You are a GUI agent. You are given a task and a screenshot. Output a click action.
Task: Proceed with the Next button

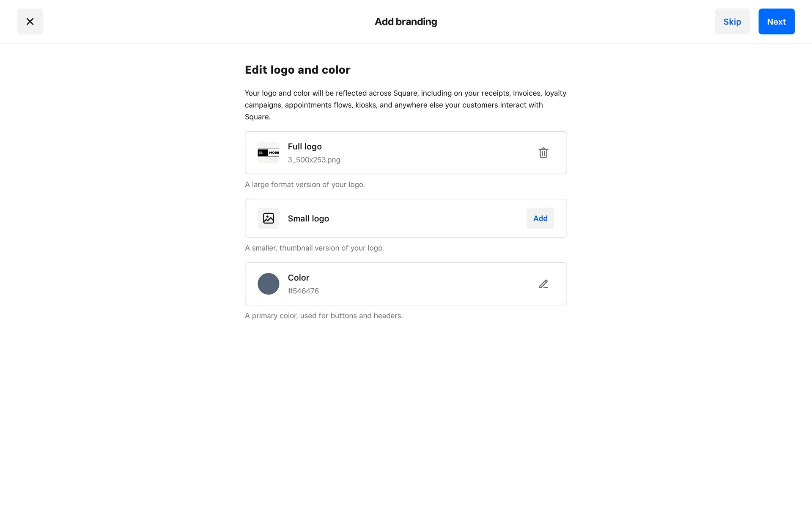click(776, 22)
